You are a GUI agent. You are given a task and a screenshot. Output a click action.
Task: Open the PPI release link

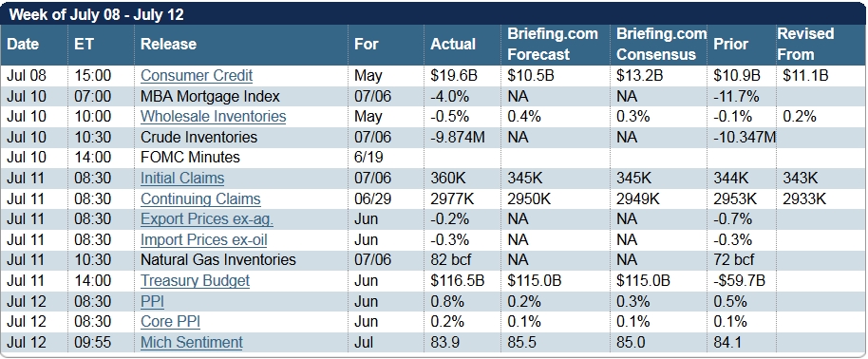pyautogui.click(x=152, y=301)
